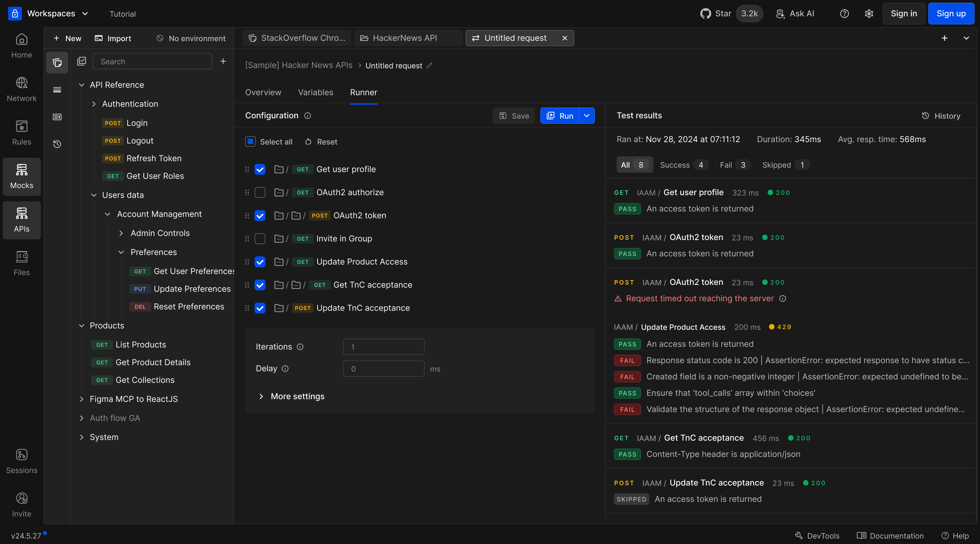Uncheck the Get TnC acceptance request
980x544 pixels.
click(260, 285)
